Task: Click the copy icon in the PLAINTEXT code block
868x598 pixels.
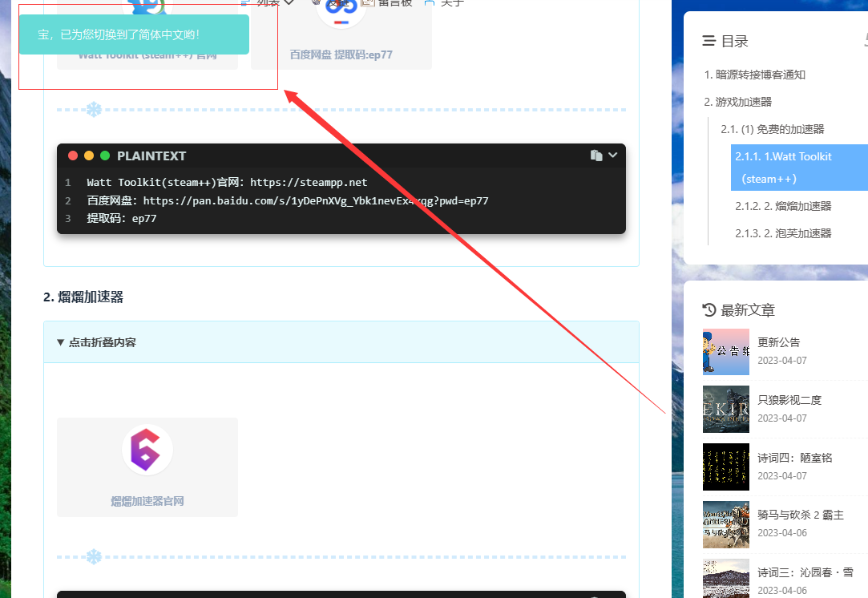Action: tap(595, 156)
